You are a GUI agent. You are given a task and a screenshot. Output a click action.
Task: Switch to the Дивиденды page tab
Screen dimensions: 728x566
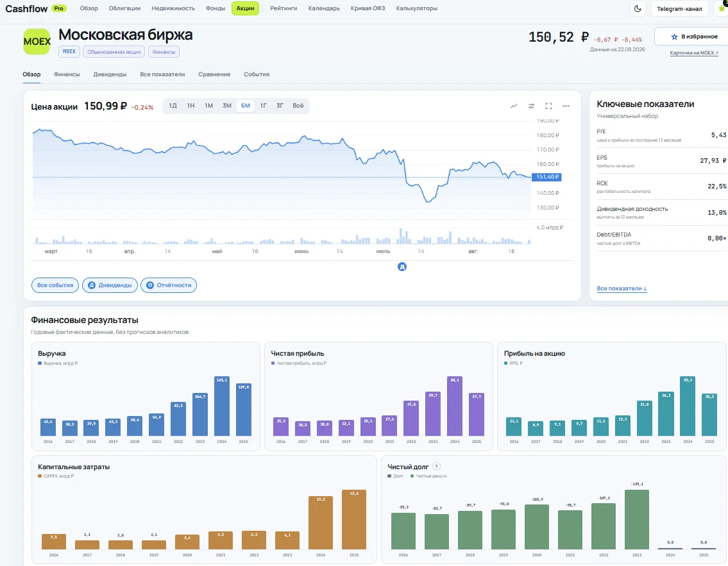(110, 74)
